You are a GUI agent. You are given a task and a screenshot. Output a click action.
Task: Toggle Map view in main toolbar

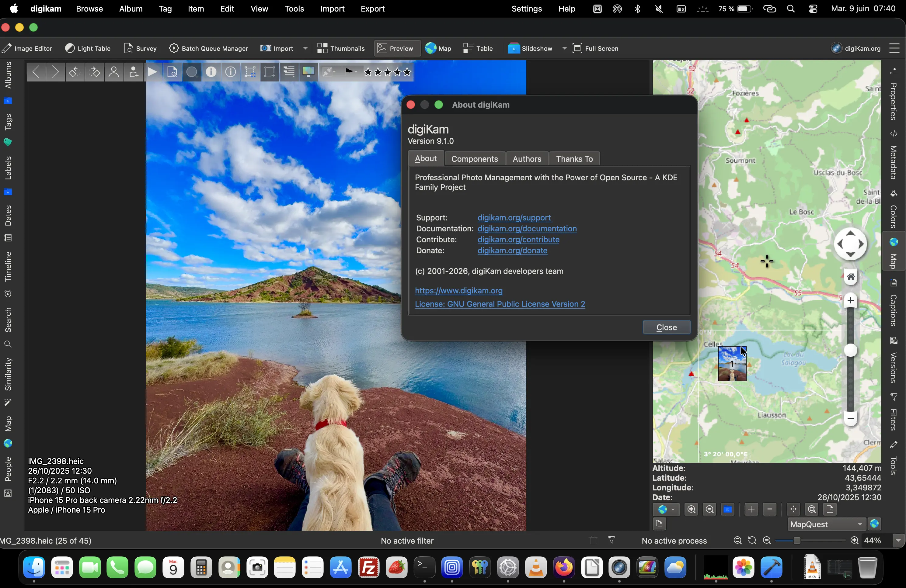pos(438,48)
